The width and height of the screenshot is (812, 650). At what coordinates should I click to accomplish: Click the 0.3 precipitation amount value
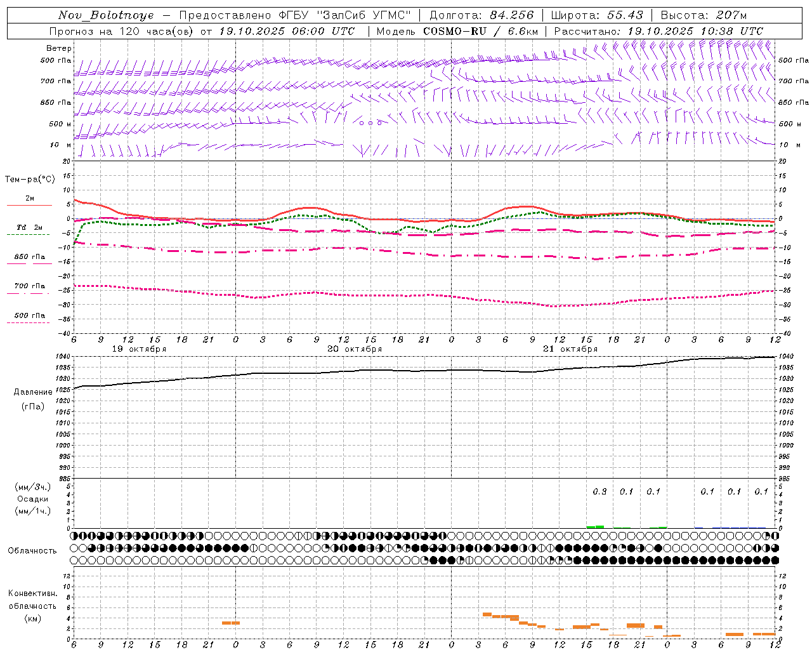tap(599, 492)
